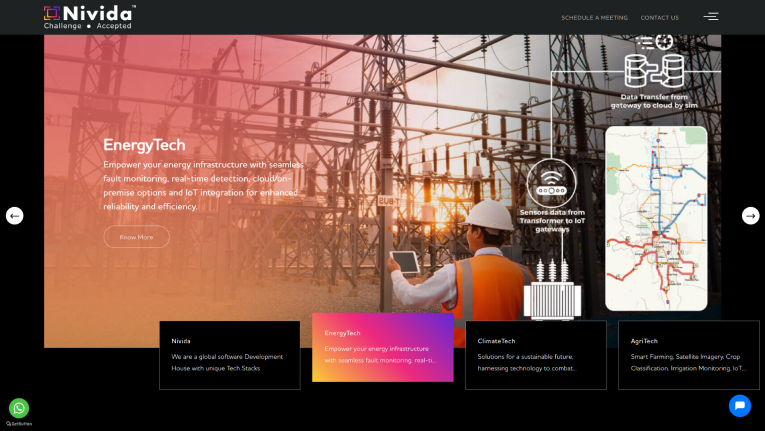Advance to next slide with right arrow
The height and width of the screenshot is (431, 765).
click(x=750, y=215)
